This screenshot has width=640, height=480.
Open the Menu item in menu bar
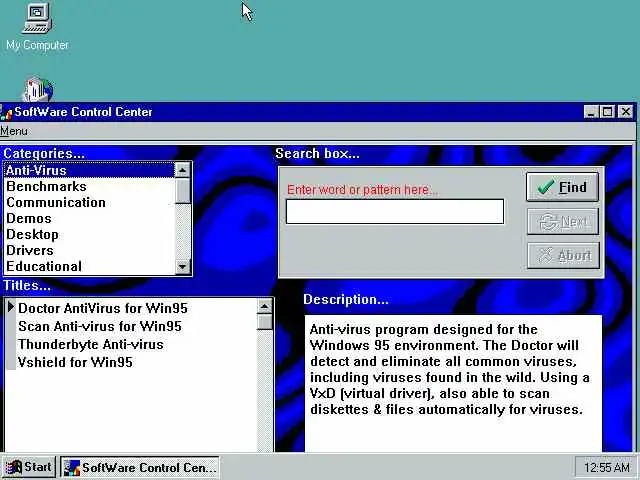[x=14, y=131]
